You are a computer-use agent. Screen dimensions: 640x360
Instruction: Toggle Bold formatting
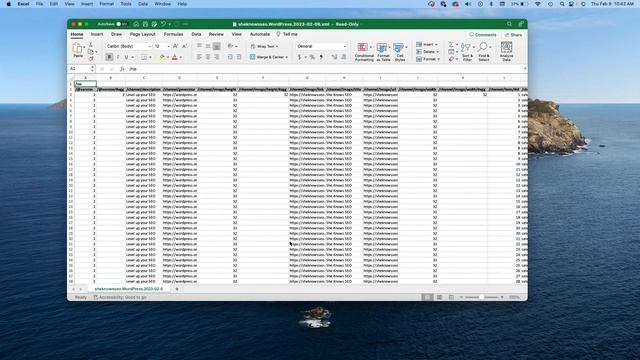click(109, 57)
